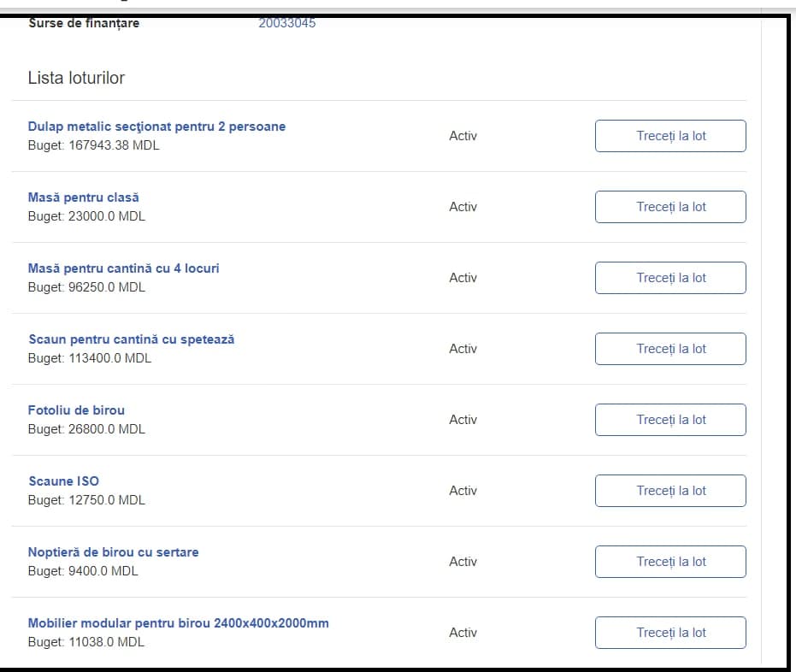Go to lot for Mobilier modular pentru birou
This screenshot has width=796, height=672.
[x=670, y=633]
